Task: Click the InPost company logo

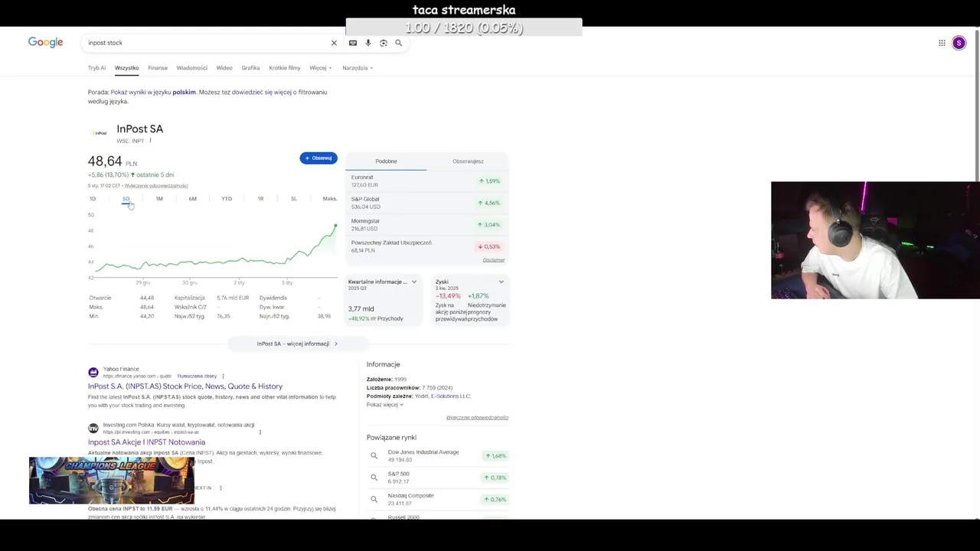Action: (100, 133)
